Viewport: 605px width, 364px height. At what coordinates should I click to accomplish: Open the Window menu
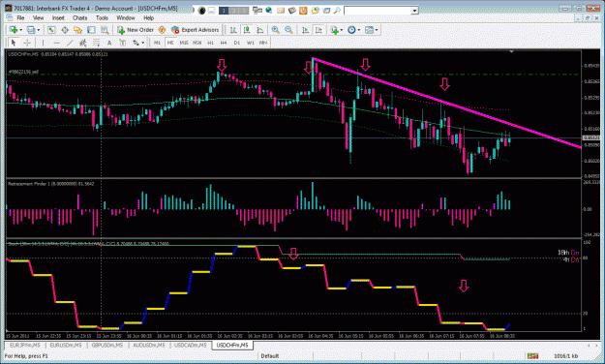point(126,17)
